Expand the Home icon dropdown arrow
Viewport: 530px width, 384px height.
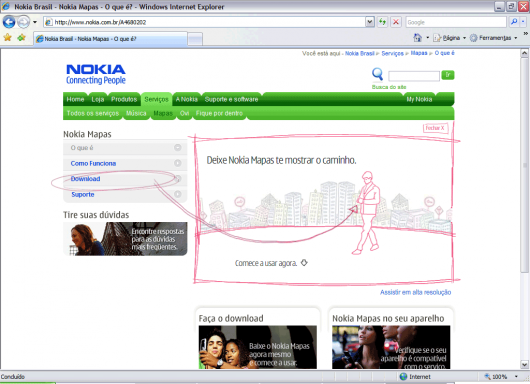428,38
